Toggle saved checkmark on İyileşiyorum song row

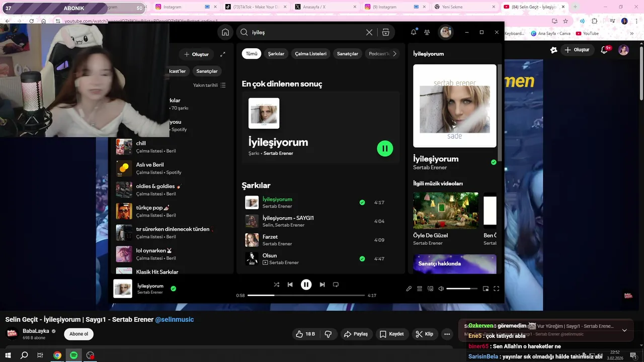coord(362,203)
